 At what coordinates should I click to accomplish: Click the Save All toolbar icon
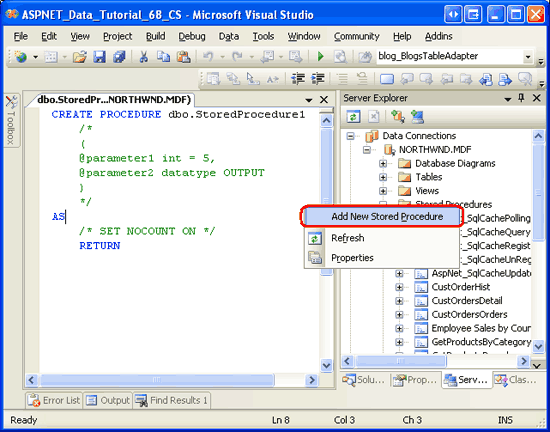[119, 56]
